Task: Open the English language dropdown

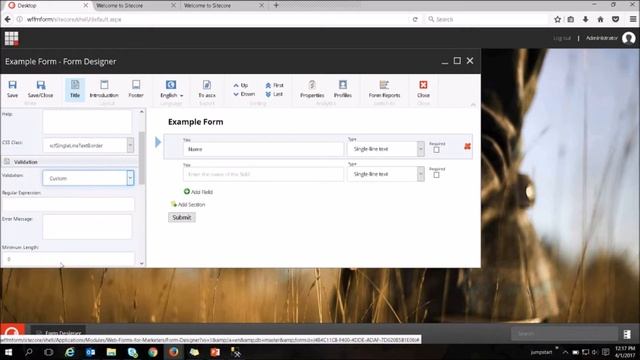Action: [x=171, y=89]
